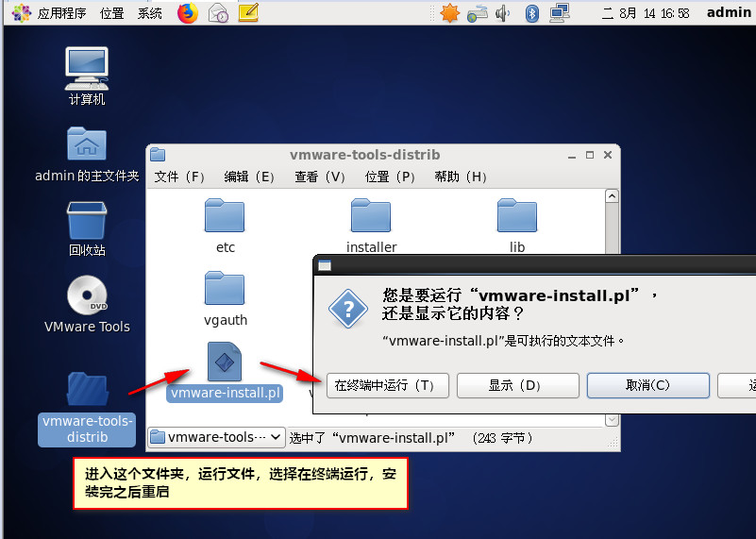Open the admin user menu
This screenshot has width=756, height=539.
click(x=729, y=12)
